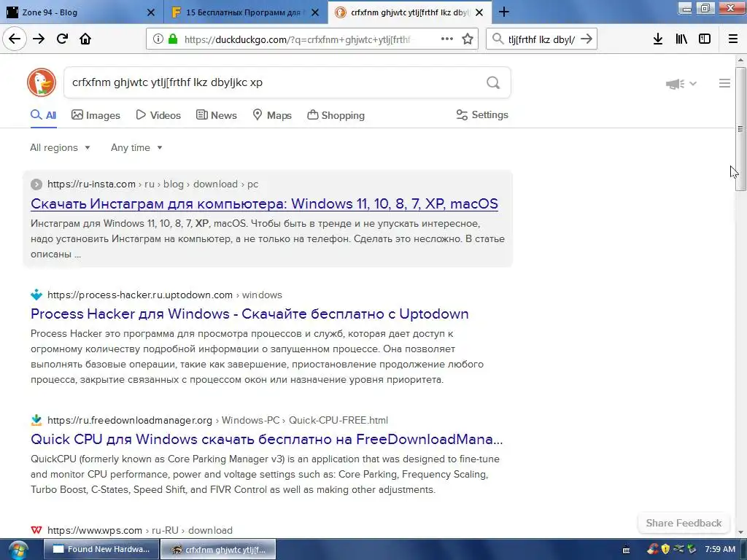Open search Settings
747x560 pixels.
(482, 114)
